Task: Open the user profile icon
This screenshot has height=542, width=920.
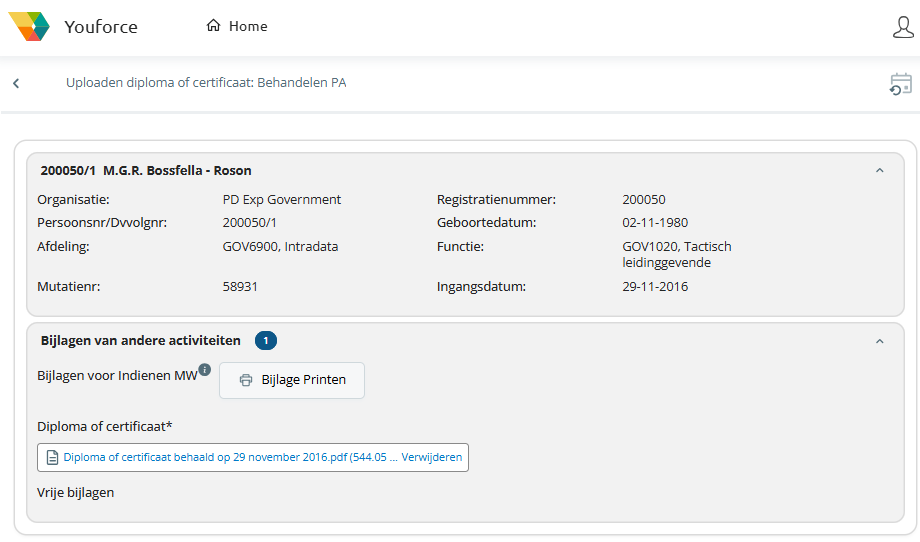Action: click(x=903, y=27)
